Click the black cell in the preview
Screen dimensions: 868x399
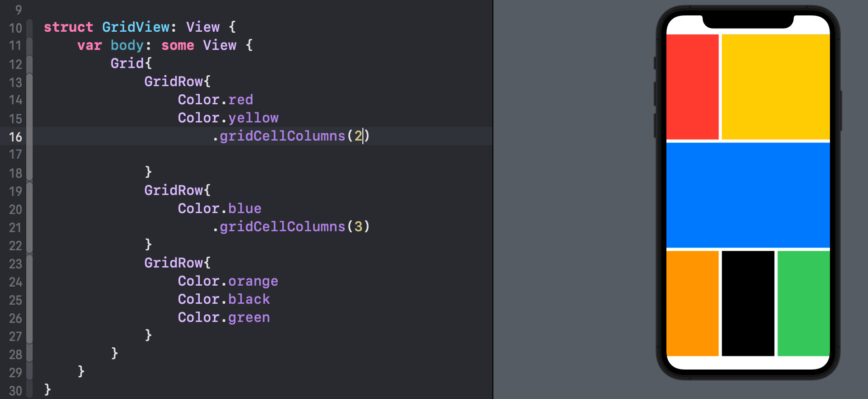(x=748, y=303)
